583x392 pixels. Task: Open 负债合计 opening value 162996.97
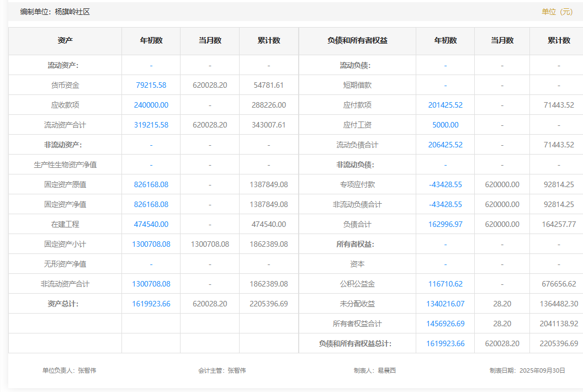[445, 224]
